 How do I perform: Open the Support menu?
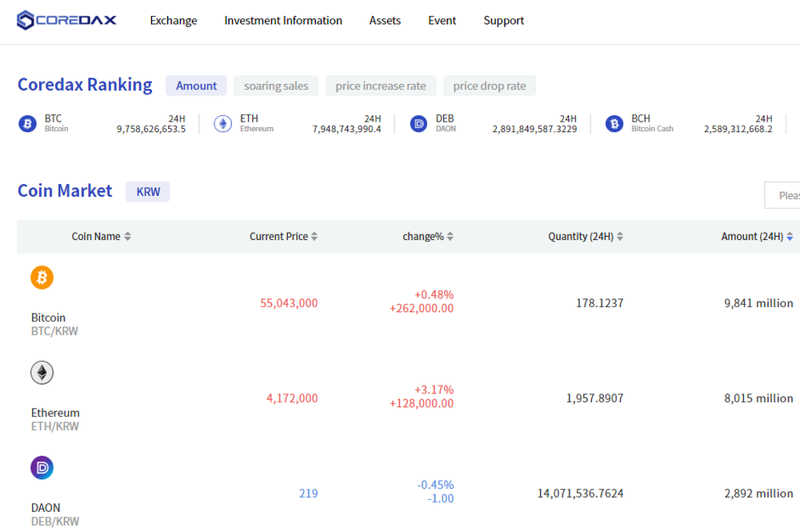(x=503, y=21)
